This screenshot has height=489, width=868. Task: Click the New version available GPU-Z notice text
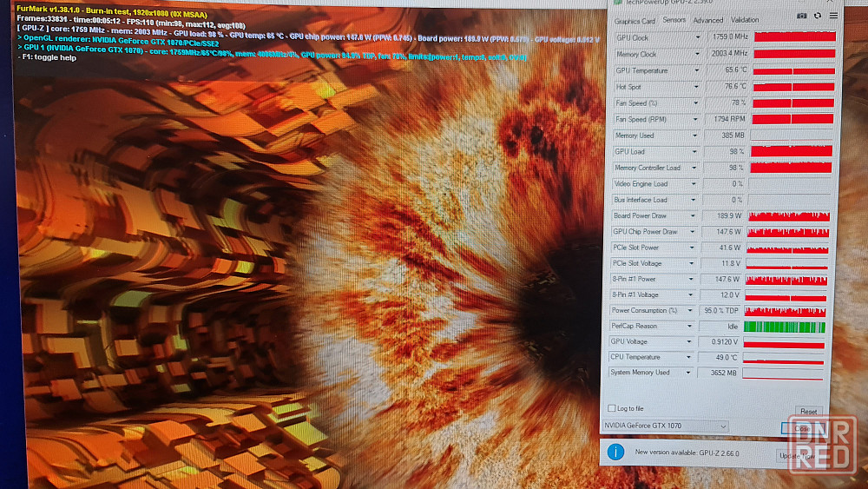pyautogui.click(x=687, y=453)
